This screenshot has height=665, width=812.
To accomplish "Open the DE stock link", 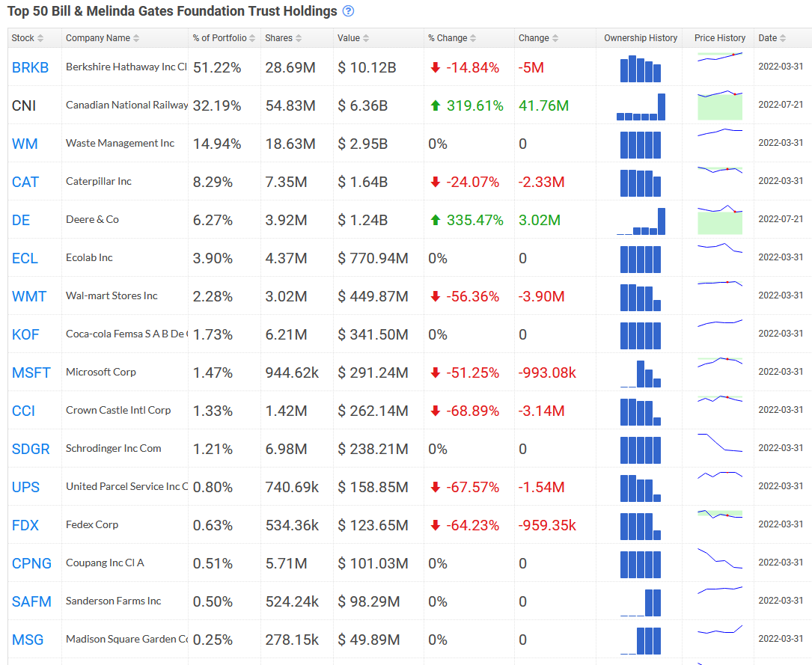I will pyautogui.click(x=21, y=220).
